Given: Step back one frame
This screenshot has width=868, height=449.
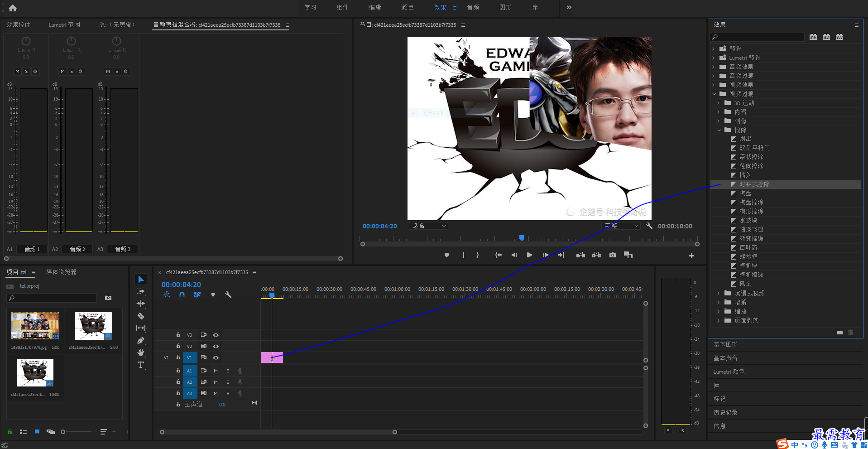Looking at the screenshot, I should 514,255.
